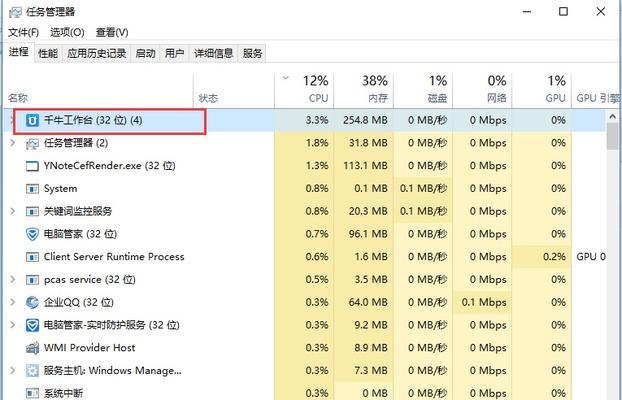
Task: Click the Client Server Runtime Process icon
Action: point(32,257)
